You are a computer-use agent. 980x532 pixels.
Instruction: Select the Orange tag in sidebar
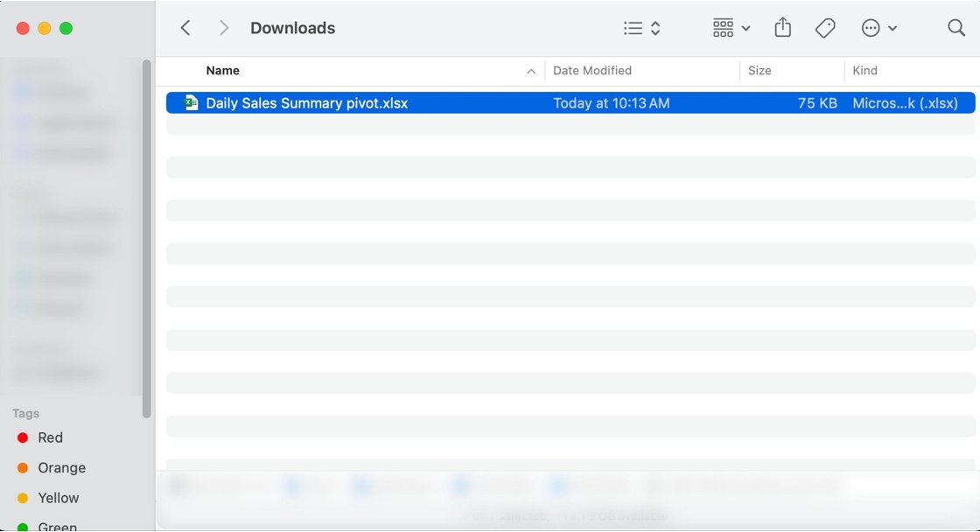pyautogui.click(x=52, y=467)
